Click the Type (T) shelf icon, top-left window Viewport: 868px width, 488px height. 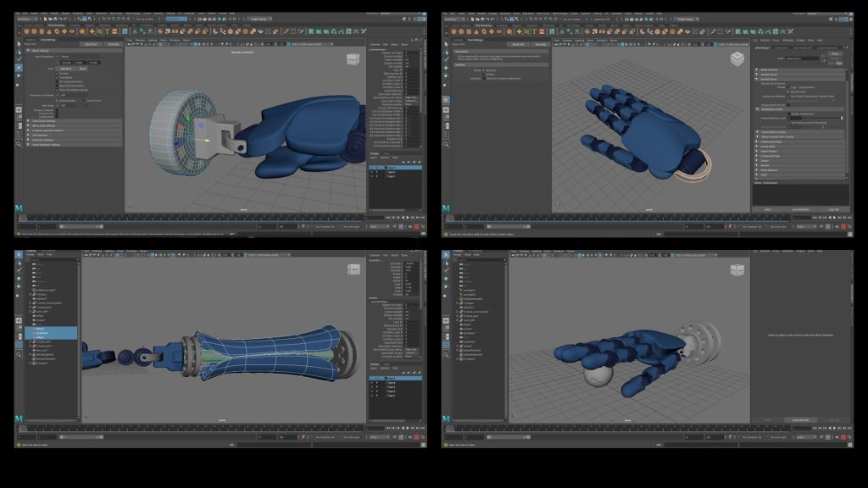(108, 31)
